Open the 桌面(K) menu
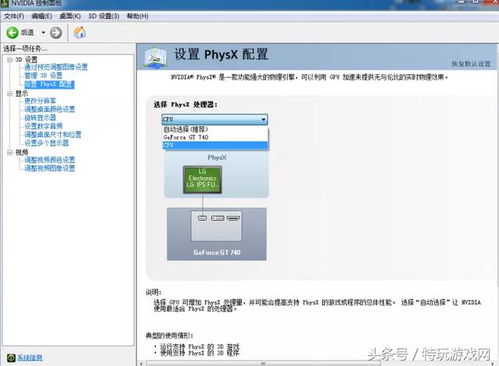Screen dimensions: 499x366 70,16
